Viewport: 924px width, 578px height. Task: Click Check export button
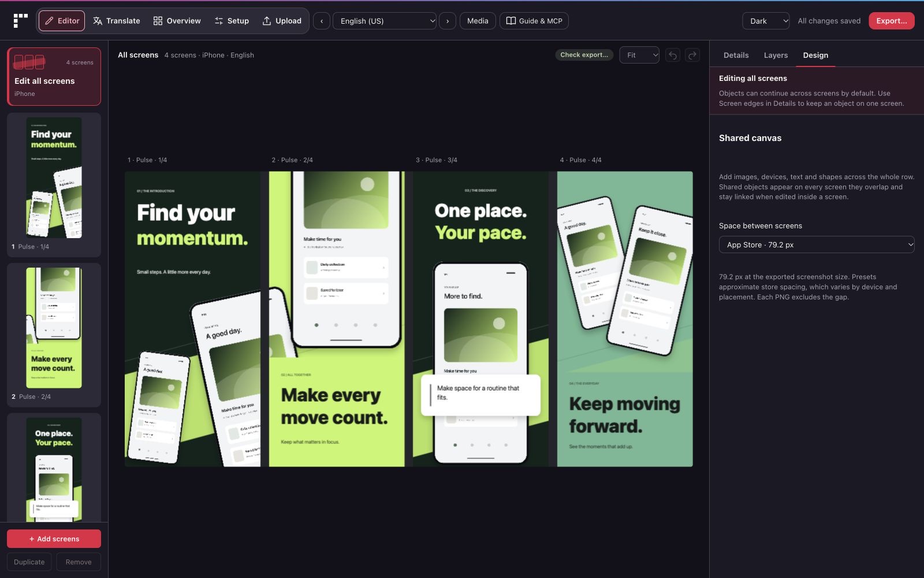click(x=584, y=55)
